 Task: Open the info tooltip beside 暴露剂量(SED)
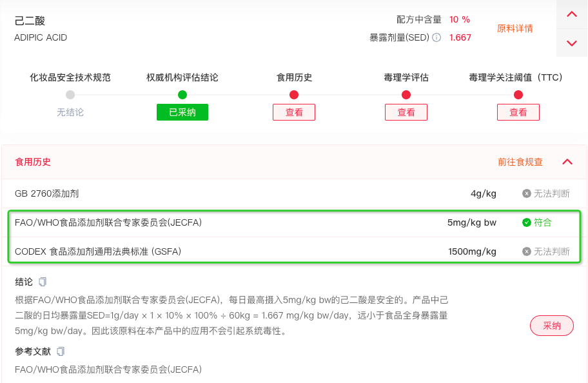pos(435,37)
